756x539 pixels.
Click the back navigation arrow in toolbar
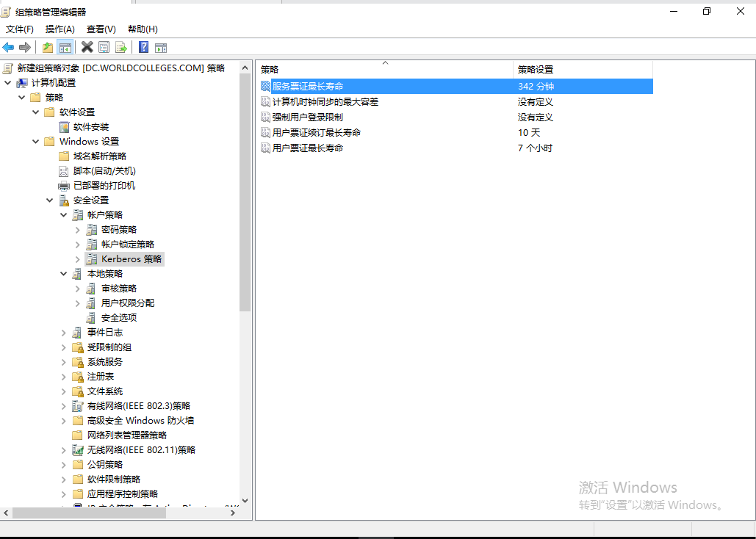coord(7,46)
